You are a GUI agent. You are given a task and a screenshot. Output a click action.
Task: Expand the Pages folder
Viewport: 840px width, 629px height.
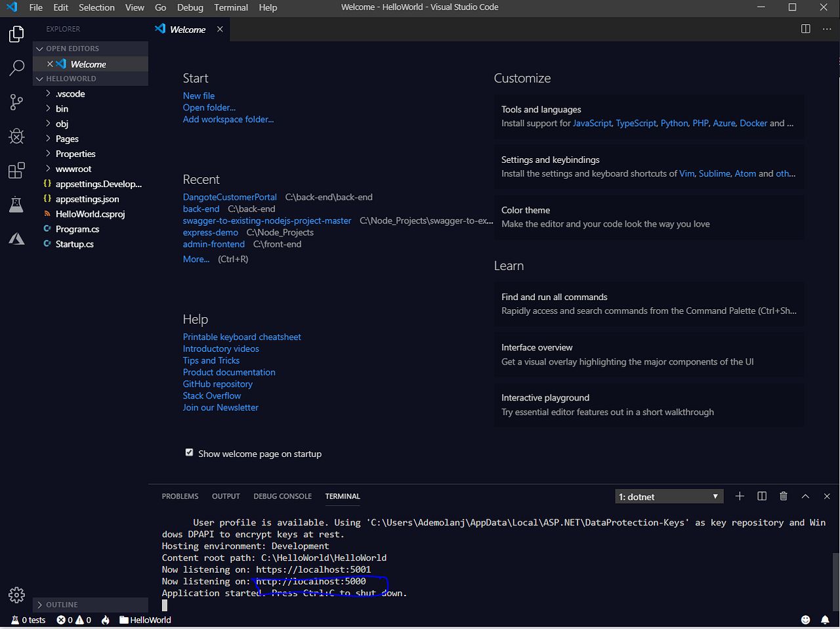point(68,139)
